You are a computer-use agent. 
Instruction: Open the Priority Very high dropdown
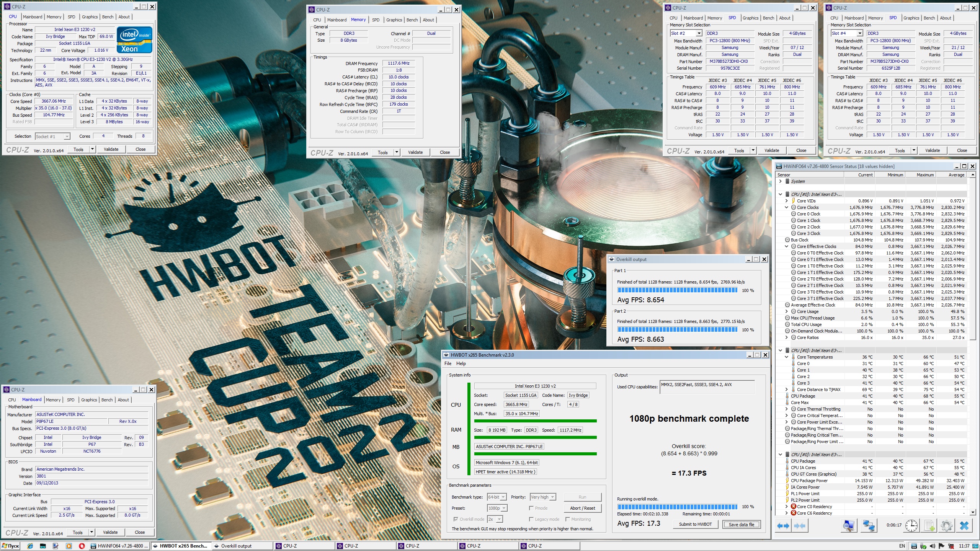[542, 497]
